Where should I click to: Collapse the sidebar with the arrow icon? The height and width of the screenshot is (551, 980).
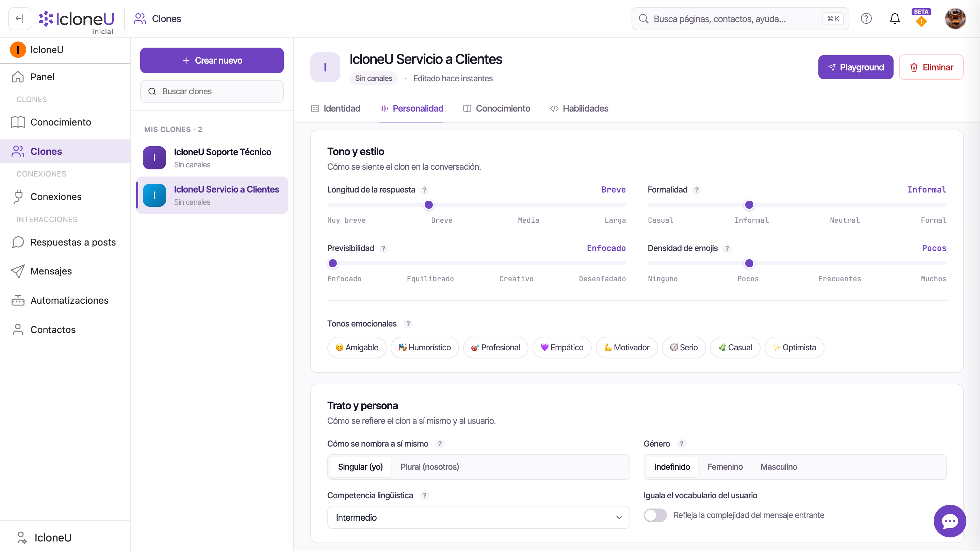point(19,19)
